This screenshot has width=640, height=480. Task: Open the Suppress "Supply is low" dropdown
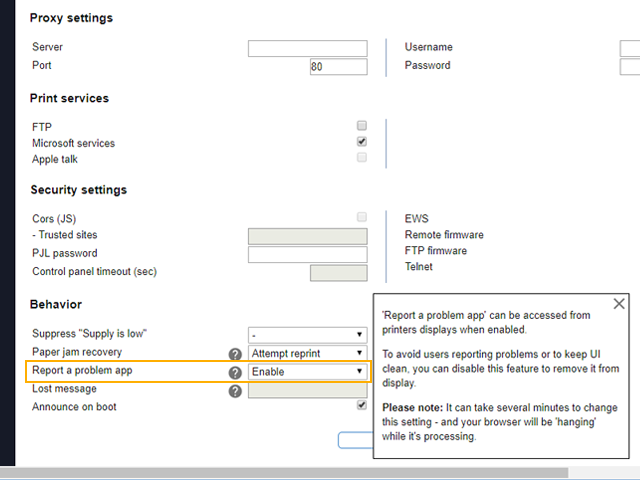coord(307,335)
